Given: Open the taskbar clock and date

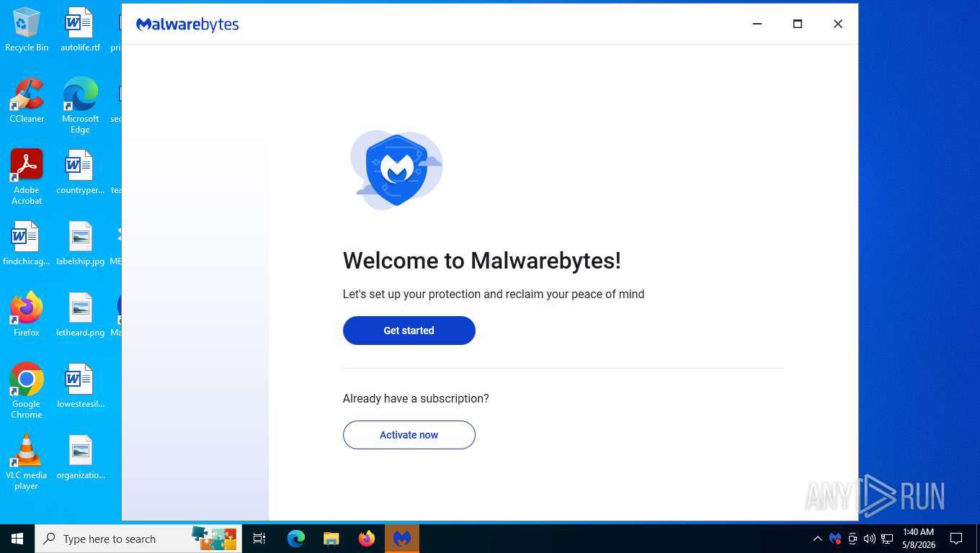Looking at the screenshot, I should 919,539.
